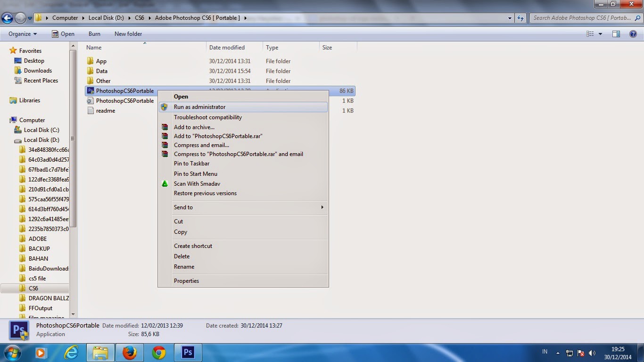Expand path arrow after Computer in address bar
This screenshot has height=362, width=644.
83,18
